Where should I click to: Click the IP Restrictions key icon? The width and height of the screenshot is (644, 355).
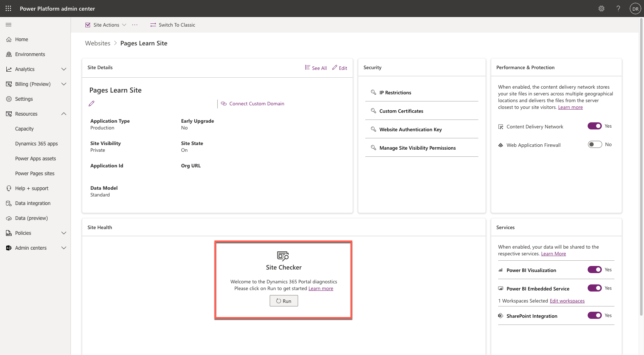click(373, 92)
